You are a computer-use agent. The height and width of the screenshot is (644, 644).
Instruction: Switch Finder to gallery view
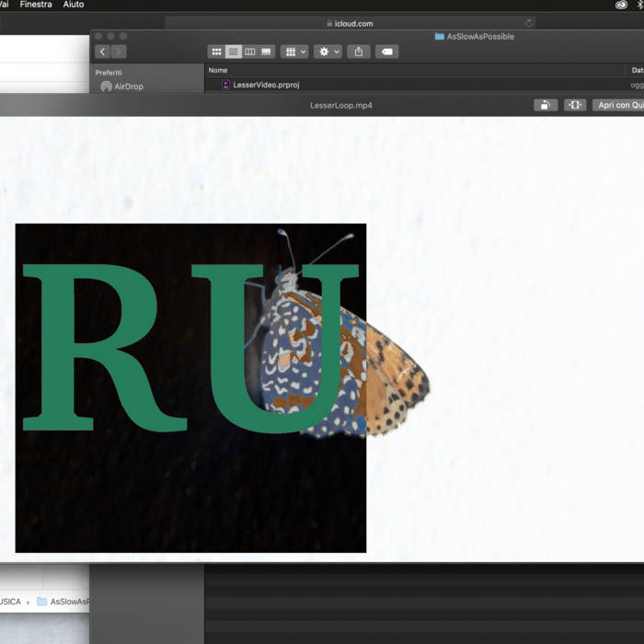(x=266, y=52)
